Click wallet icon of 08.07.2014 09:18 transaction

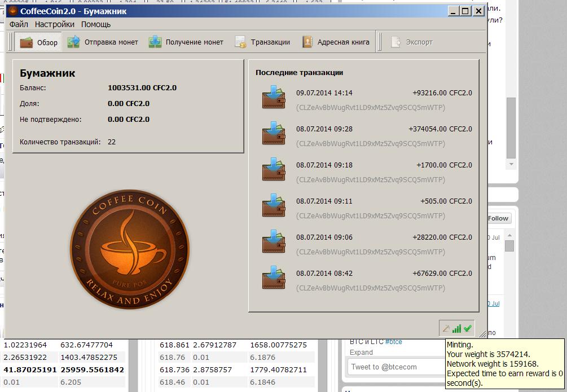274,169
